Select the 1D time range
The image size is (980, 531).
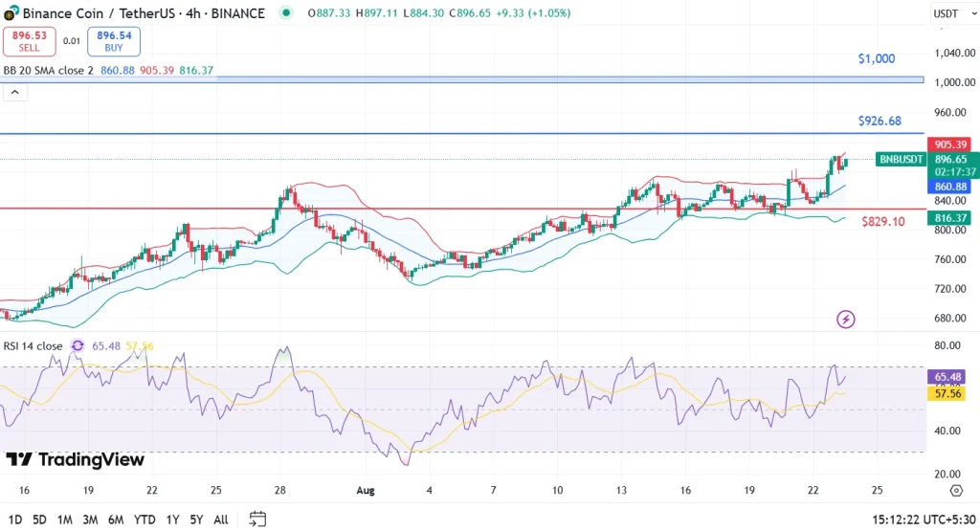click(15, 520)
